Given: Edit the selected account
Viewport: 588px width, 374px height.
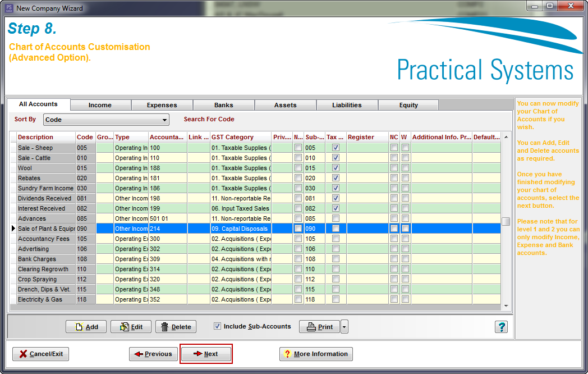Looking at the screenshot, I should pos(131,327).
